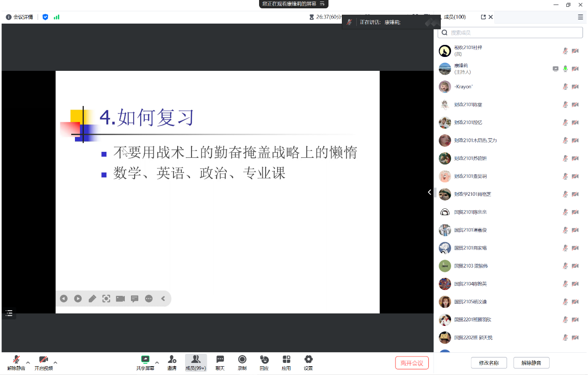Expand video options arrow beside 开启视频
Screen dimensions: 588x375
point(56,362)
